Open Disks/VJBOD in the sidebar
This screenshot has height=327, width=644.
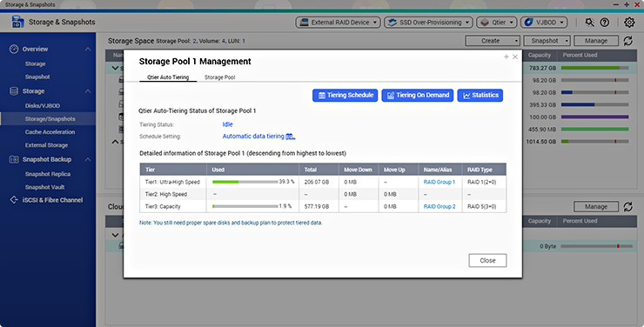coord(43,106)
